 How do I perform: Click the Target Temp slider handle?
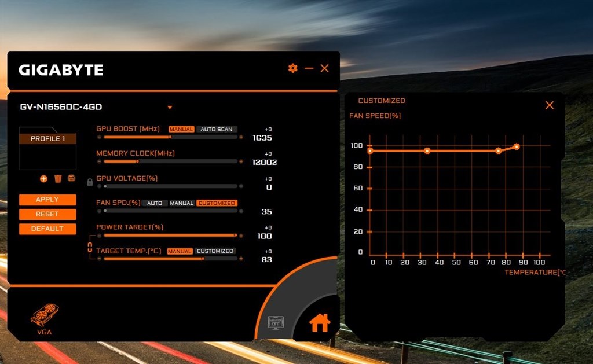pyautogui.click(x=203, y=259)
